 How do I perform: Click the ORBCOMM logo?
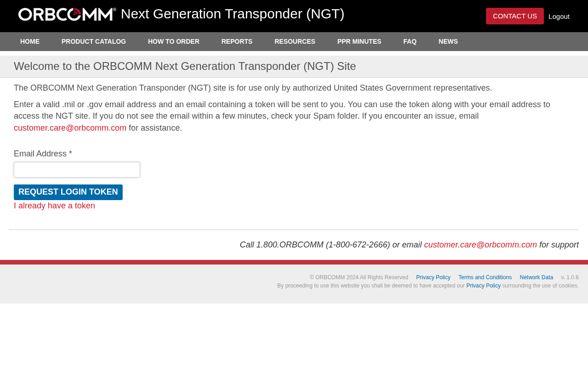click(x=67, y=14)
